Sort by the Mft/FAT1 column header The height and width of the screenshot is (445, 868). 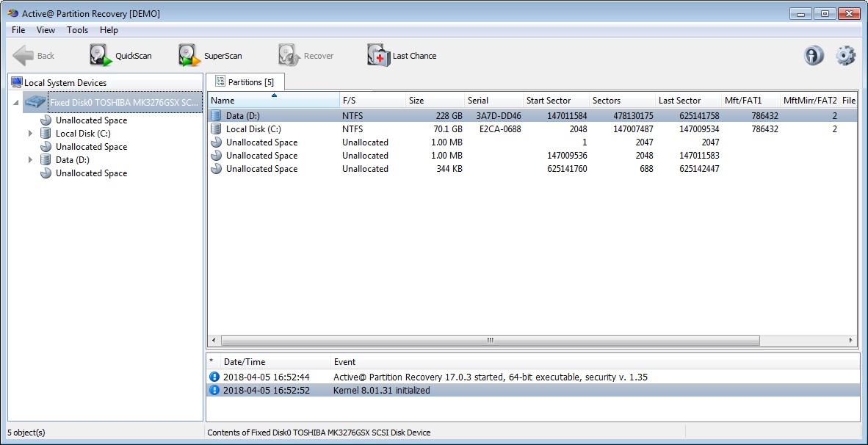point(751,100)
